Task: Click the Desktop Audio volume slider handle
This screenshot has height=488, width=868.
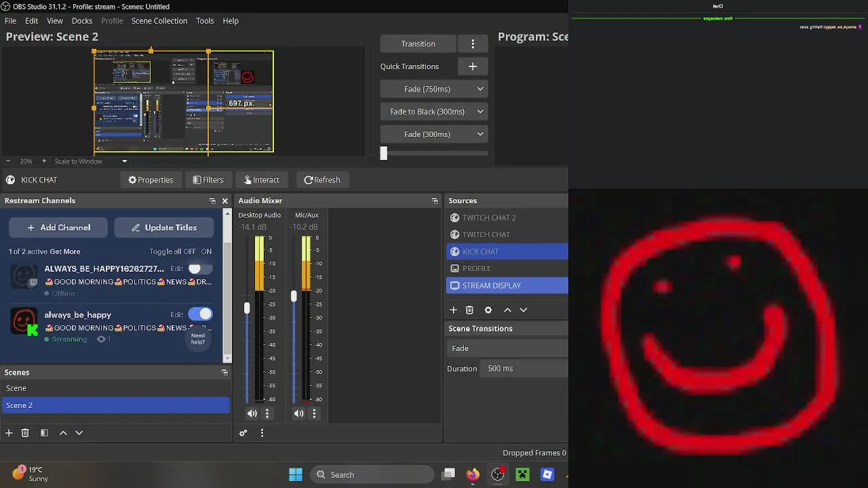Action: (247, 308)
